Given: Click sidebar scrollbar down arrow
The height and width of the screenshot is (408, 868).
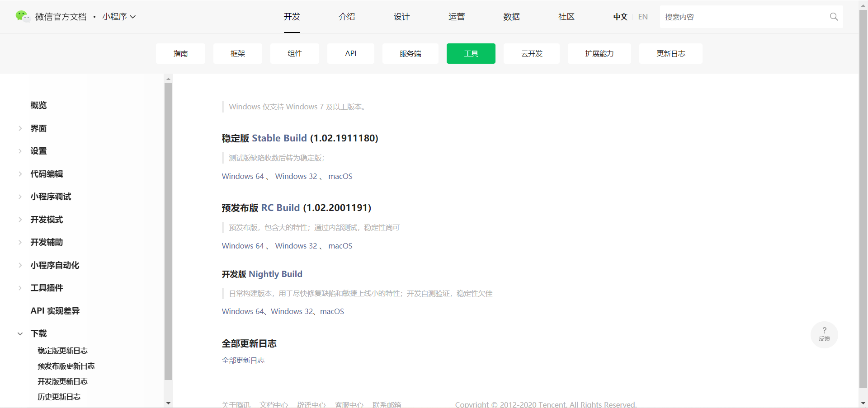Looking at the screenshot, I should [168, 403].
